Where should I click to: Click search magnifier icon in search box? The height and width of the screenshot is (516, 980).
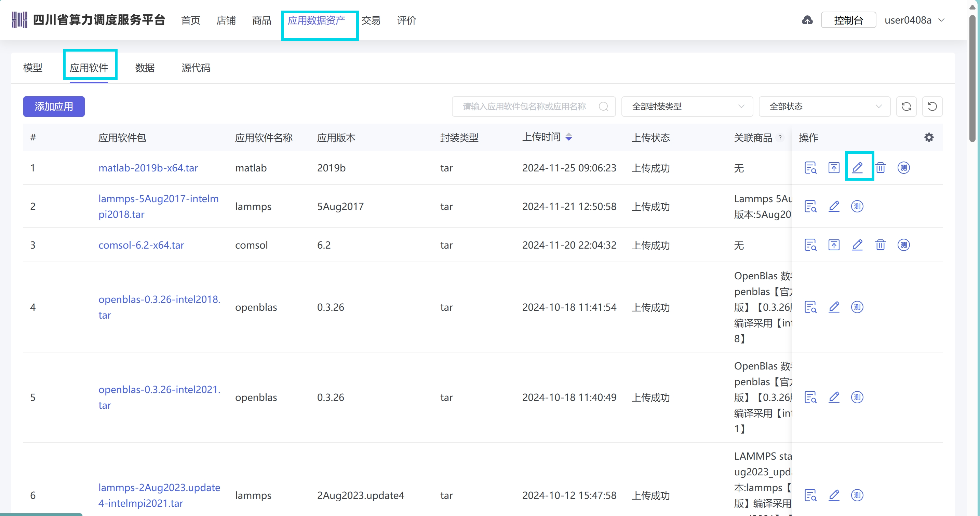click(x=603, y=107)
